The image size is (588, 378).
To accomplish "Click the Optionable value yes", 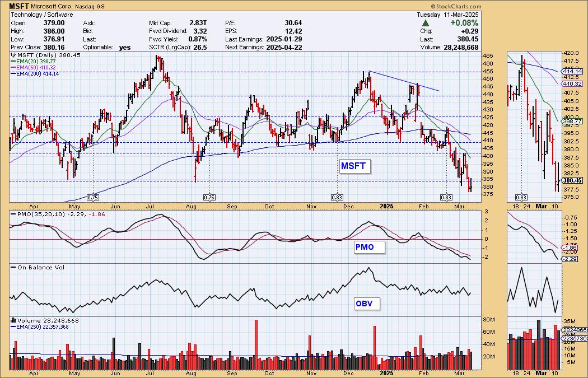I will coord(125,47).
